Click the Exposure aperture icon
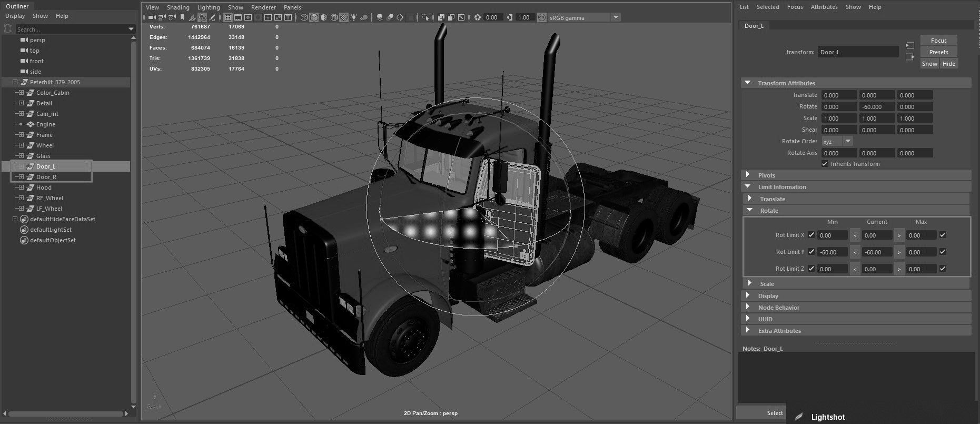The width and height of the screenshot is (980, 424). click(478, 17)
